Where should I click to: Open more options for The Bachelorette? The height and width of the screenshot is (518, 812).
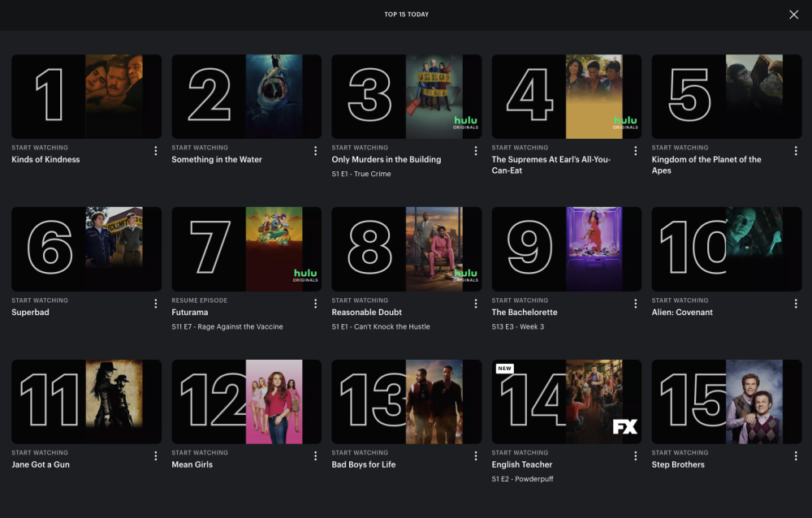click(636, 304)
